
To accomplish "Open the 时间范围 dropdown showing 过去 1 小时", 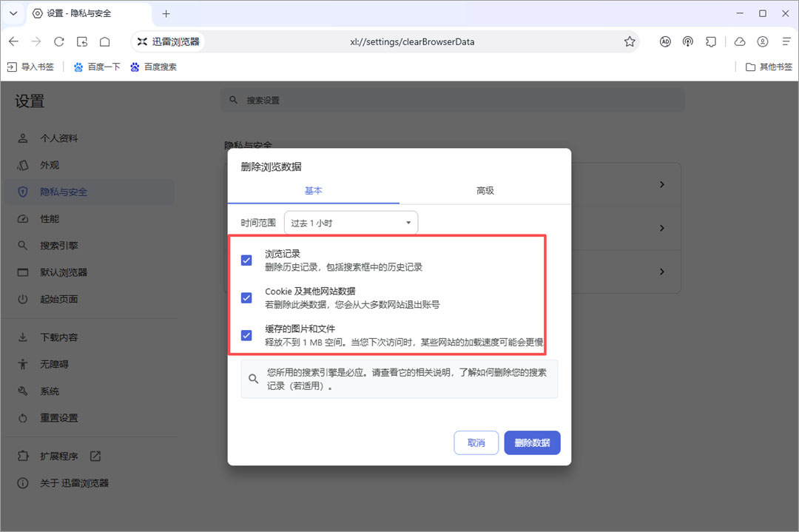I will (x=351, y=223).
